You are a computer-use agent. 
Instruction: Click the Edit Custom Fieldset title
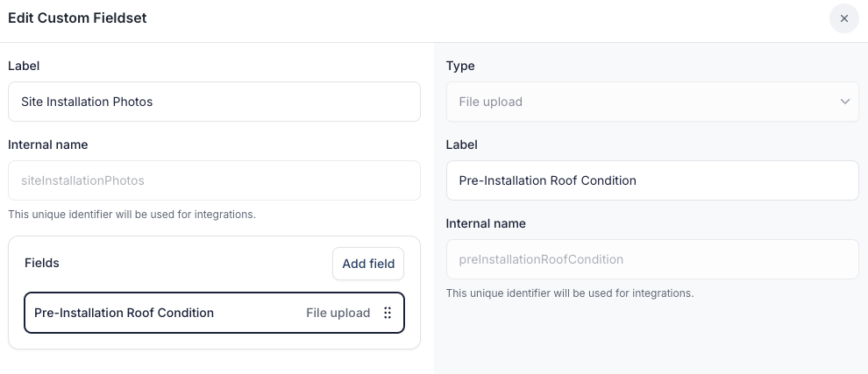pyautogui.click(x=77, y=18)
